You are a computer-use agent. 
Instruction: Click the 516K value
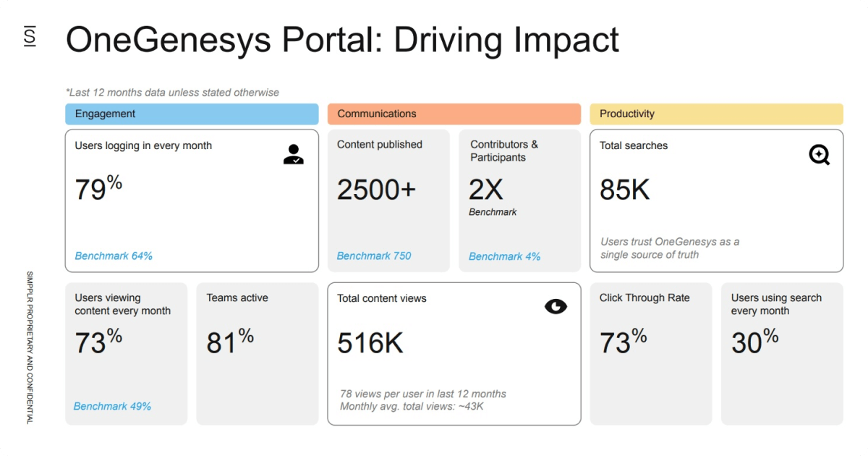[x=370, y=343]
